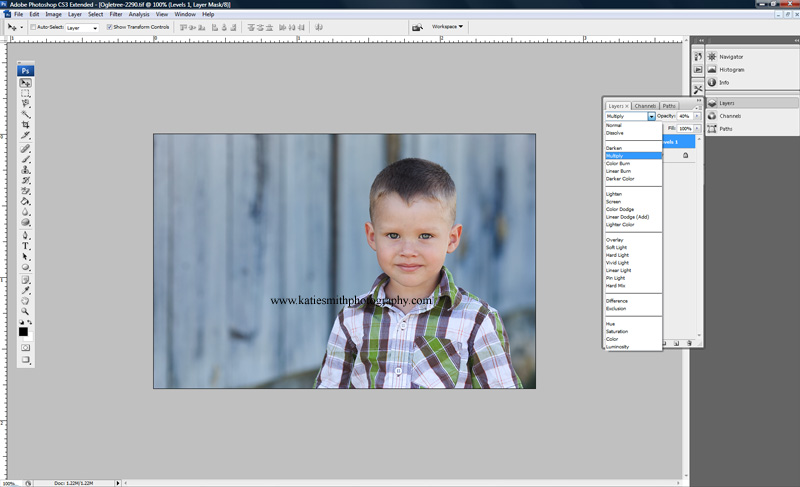The image size is (800, 487).
Task: Select the Crop tool
Action: (25, 124)
